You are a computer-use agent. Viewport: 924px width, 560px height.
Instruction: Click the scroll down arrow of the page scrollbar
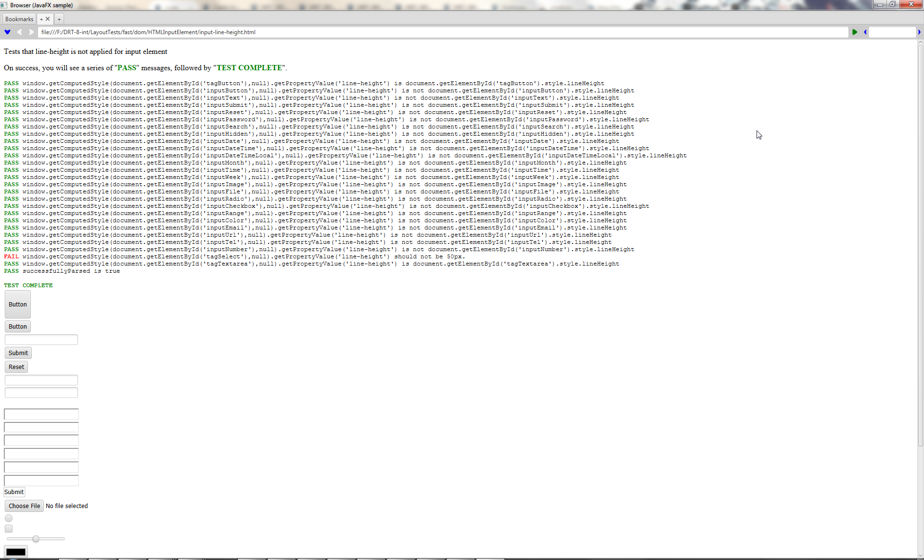[x=920, y=556]
